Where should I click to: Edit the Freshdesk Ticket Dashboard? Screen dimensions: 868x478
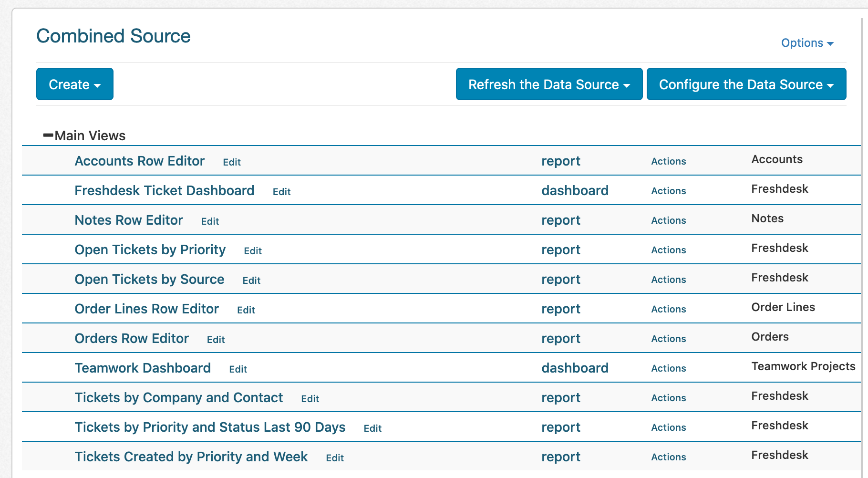tap(281, 192)
